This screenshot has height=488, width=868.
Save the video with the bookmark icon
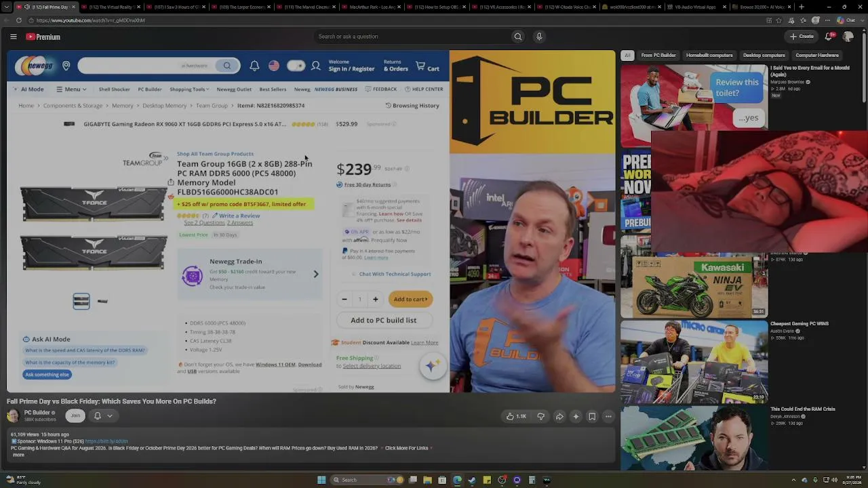[592, 416]
